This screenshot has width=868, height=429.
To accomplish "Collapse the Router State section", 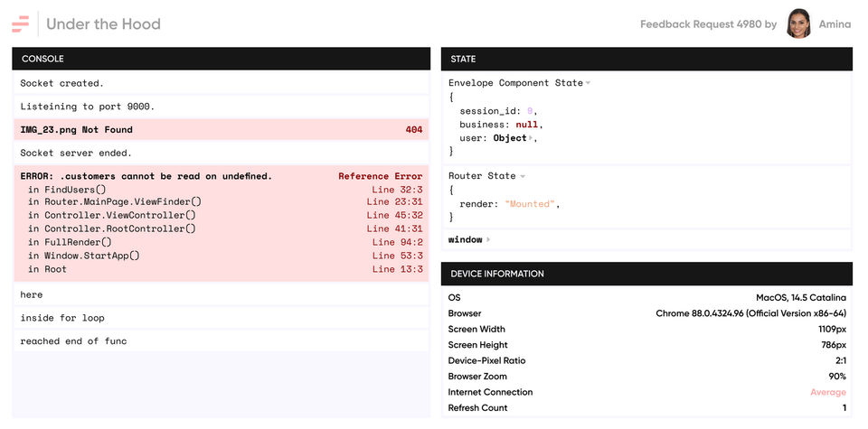I will coord(522,176).
